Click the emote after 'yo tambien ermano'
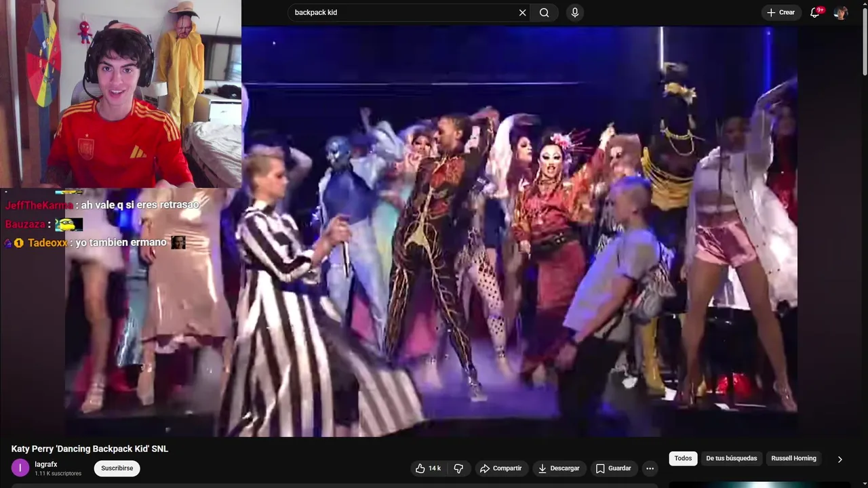 click(178, 242)
